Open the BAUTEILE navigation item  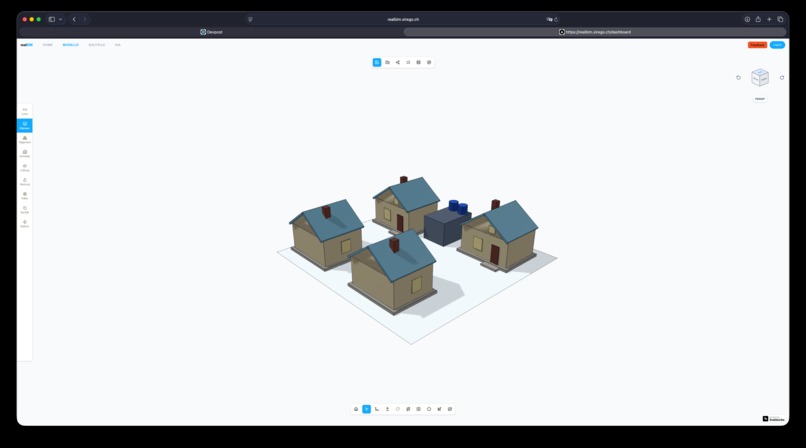(97, 45)
